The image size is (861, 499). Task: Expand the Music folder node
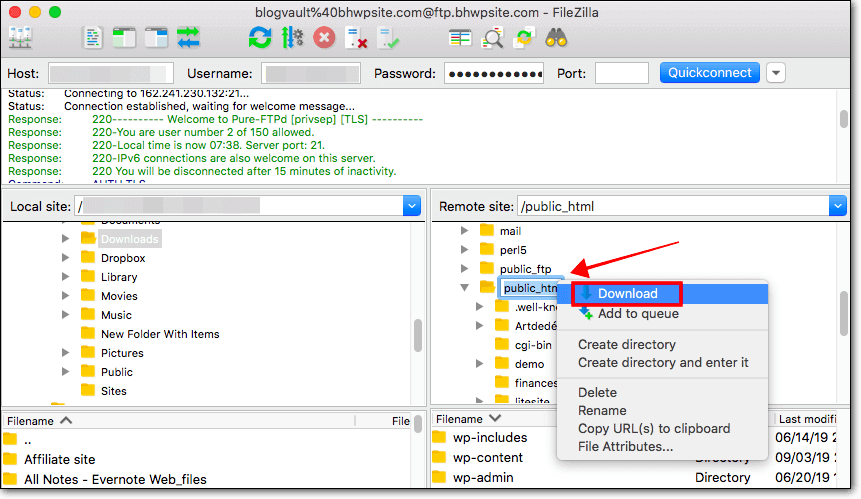66,315
